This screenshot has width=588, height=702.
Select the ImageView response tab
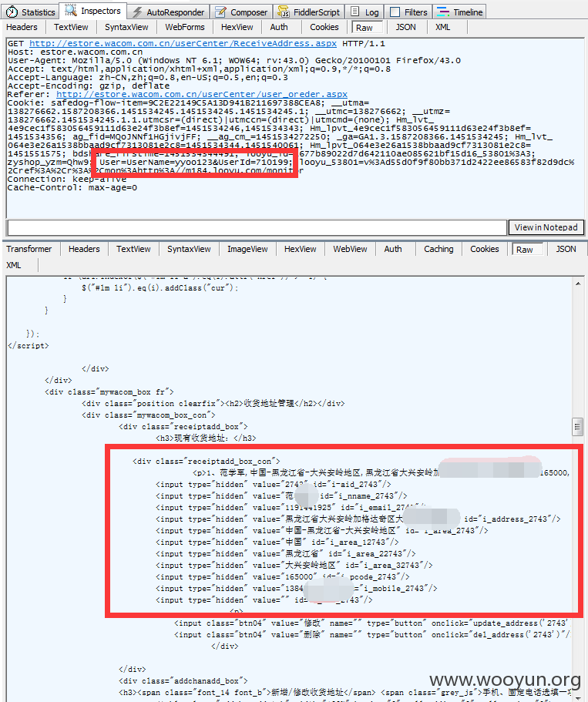pyautogui.click(x=247, y=250)
